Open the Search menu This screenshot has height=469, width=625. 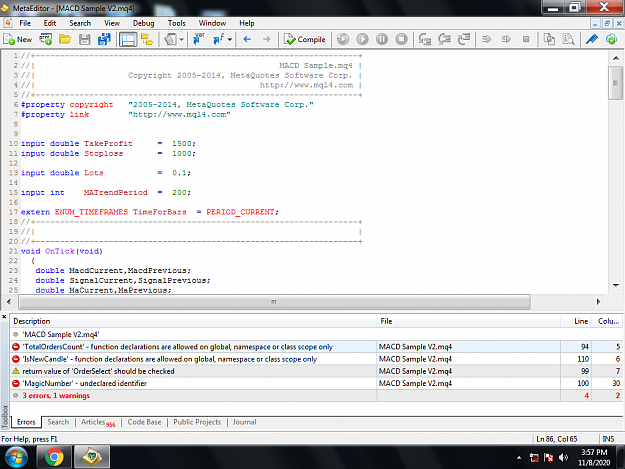[x=80, y=23]
